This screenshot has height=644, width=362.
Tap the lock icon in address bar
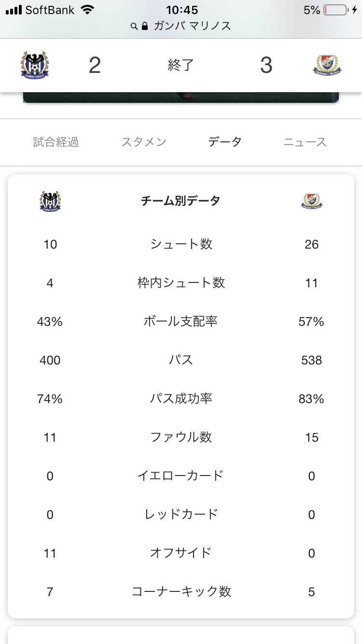[x=144, y=26]
